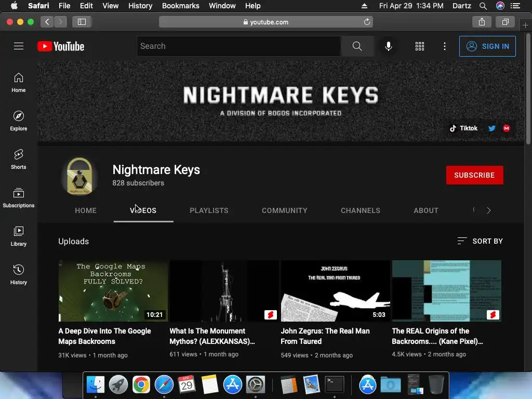Click the page vertical scrollbar
This screenshot has width=532, height=399.
coord(528,88)
